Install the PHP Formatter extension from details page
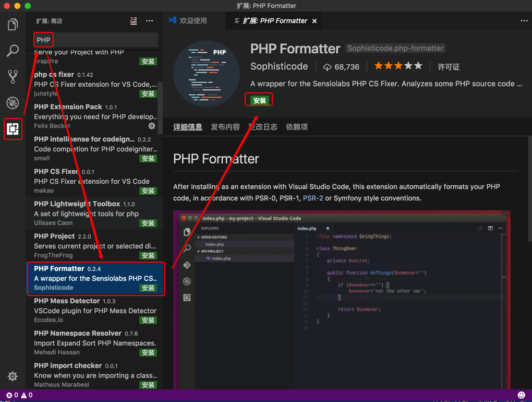This screenshot has height=402, width=532. (260, 100)
